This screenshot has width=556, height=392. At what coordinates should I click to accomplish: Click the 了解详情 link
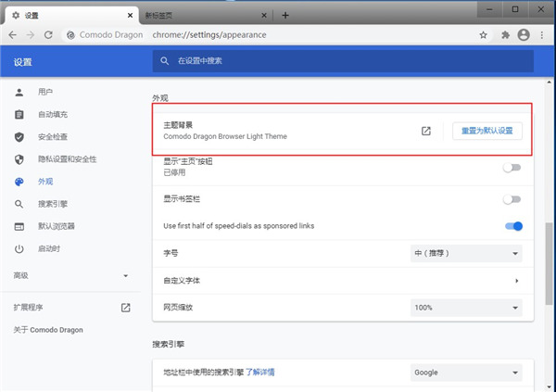(260, 373)
